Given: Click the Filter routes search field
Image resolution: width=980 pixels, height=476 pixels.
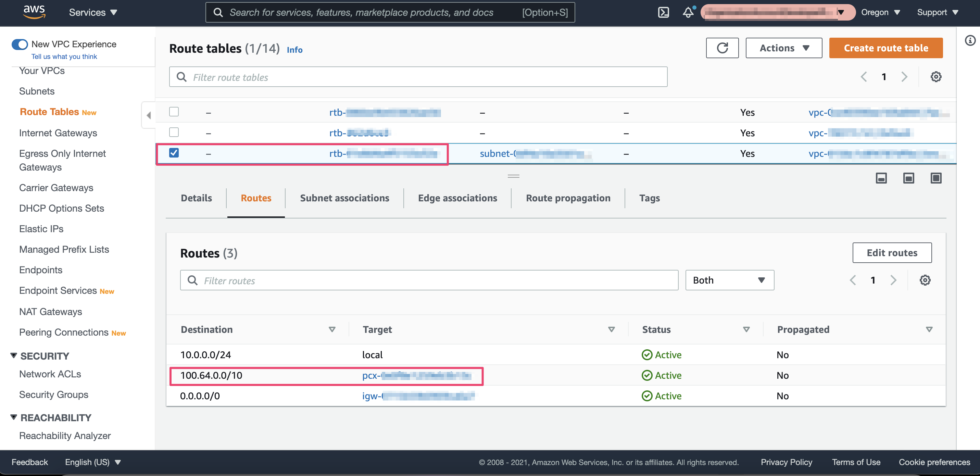Looking at the screenshot, I should [x=429, y=280].
